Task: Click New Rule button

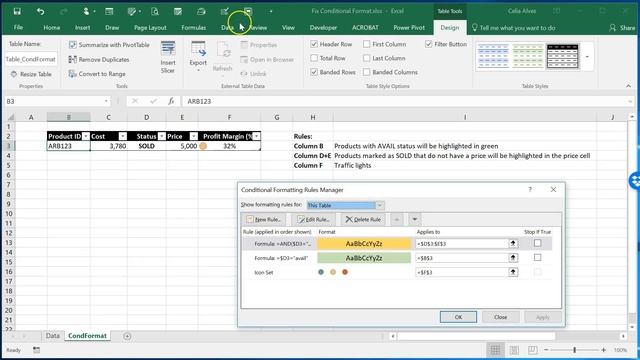Action: coord(264,220)
